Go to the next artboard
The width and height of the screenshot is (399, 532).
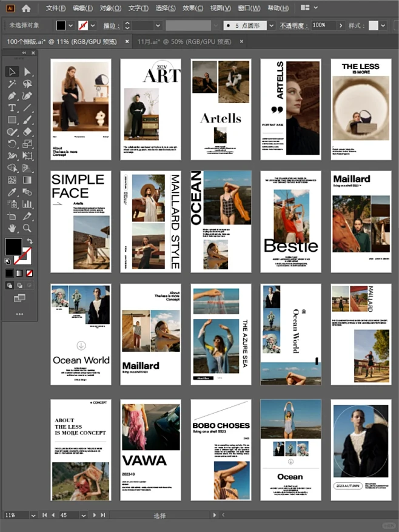(95, 515)
